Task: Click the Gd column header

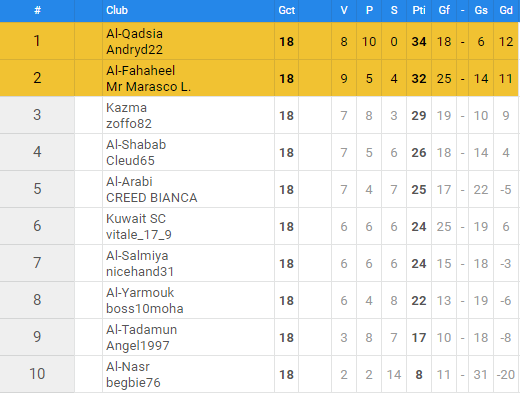Action: [x=506, y=10]
